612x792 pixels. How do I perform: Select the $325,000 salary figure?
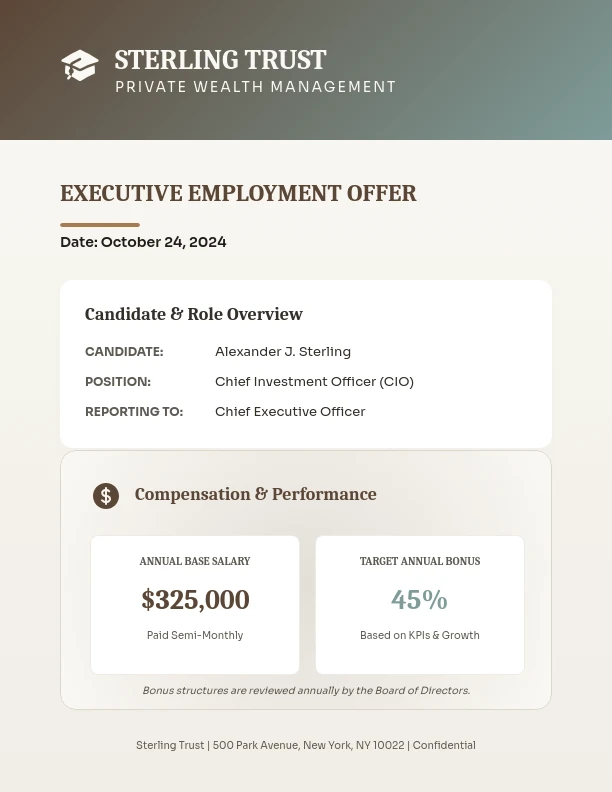coord(195,600)
